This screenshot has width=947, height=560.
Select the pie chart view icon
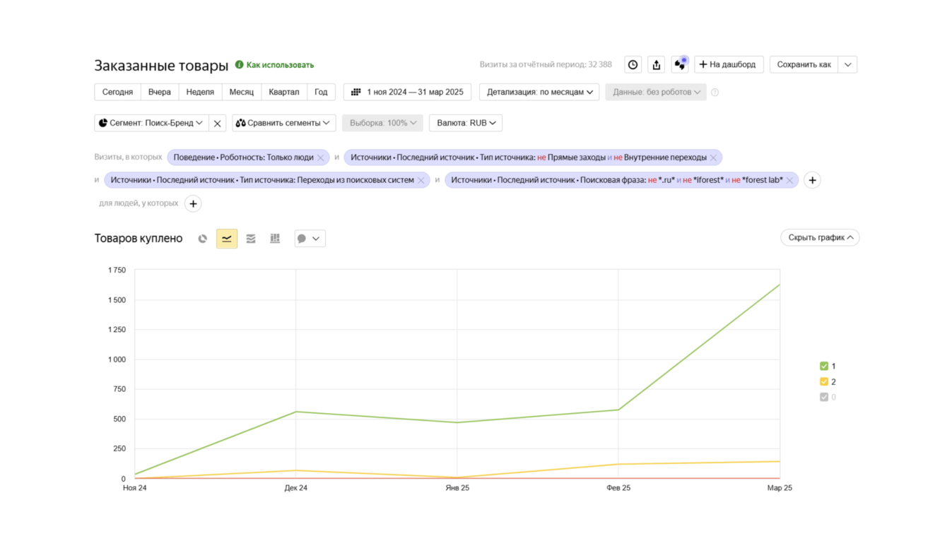tap(203, 239)
